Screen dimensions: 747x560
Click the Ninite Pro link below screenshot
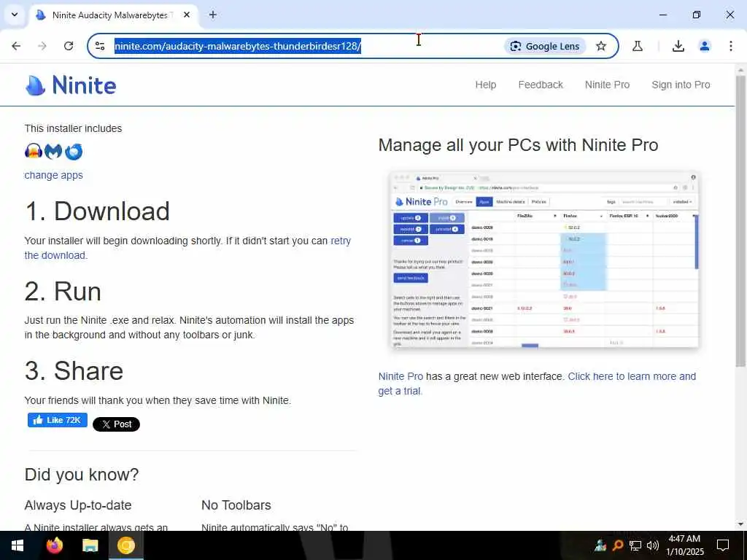coord(400,376)
